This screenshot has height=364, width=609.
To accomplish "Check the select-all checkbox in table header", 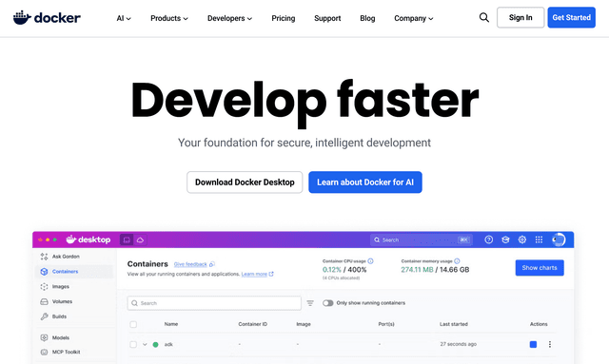I will pos(133,324).
